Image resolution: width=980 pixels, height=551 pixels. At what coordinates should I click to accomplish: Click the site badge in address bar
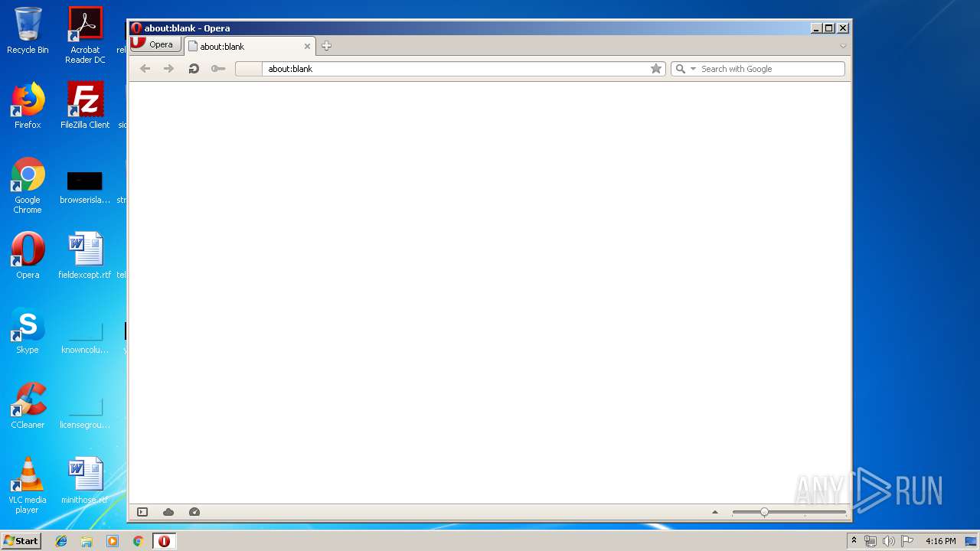[x=249, y=69]
